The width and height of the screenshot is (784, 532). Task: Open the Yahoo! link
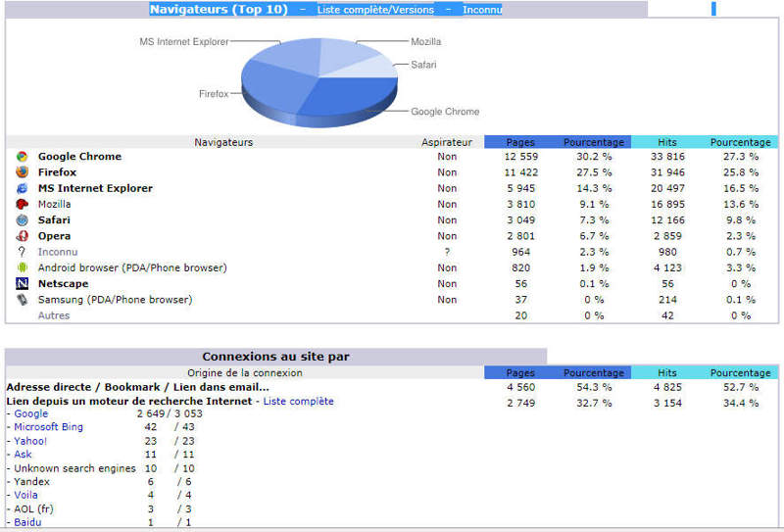click(30, 441)
